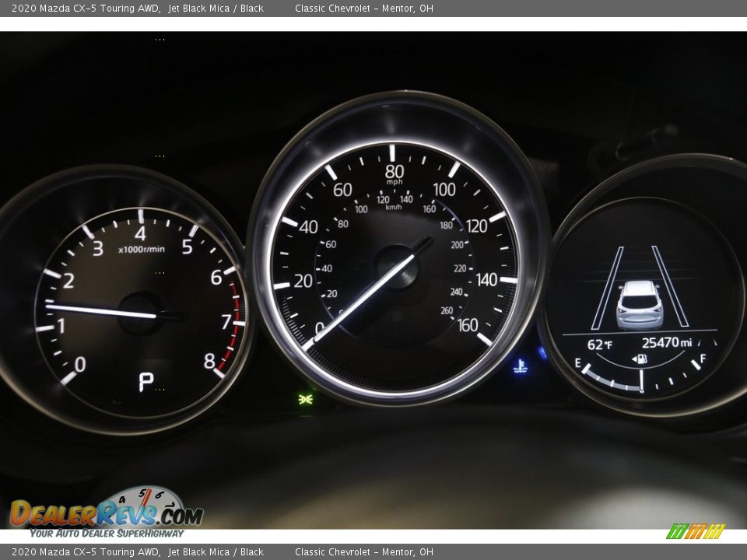Click the white car icon in lane display
Viewport: 747px width, 560px height.
click(640, 305)
